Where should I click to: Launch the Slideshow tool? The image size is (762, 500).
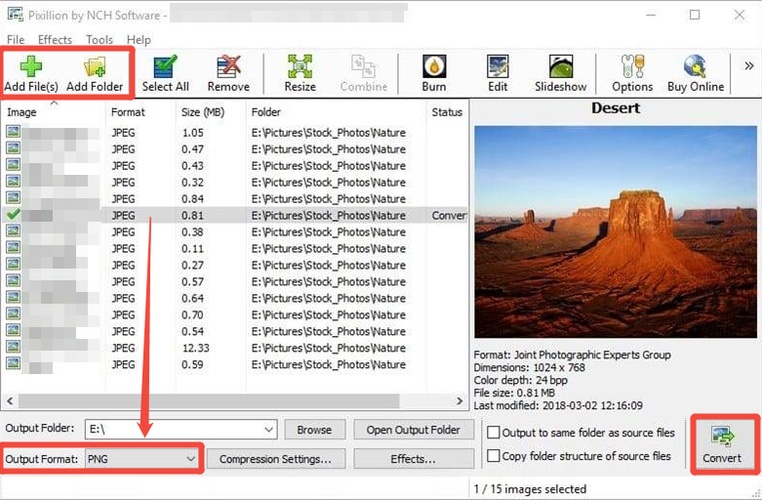[x=560, y=73]
